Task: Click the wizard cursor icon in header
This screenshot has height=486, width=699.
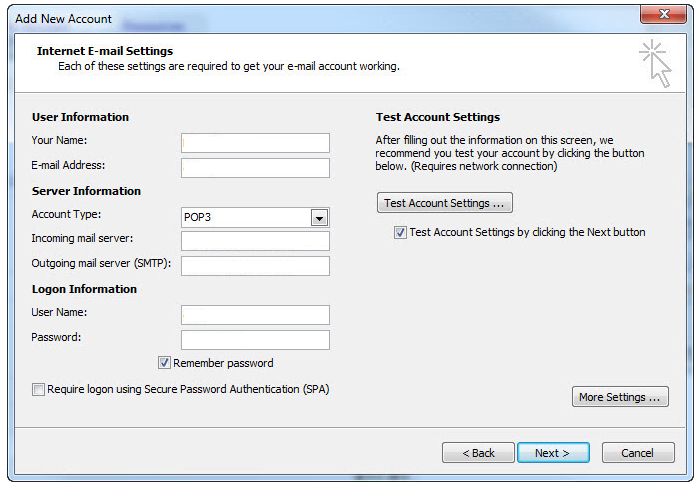Action: pos(655,63)
